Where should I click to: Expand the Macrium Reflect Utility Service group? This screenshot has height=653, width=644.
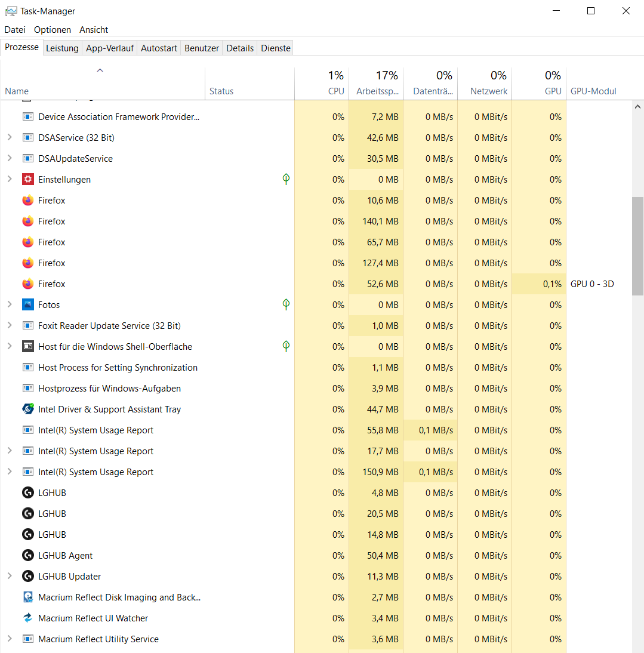(x=10, y=639)
